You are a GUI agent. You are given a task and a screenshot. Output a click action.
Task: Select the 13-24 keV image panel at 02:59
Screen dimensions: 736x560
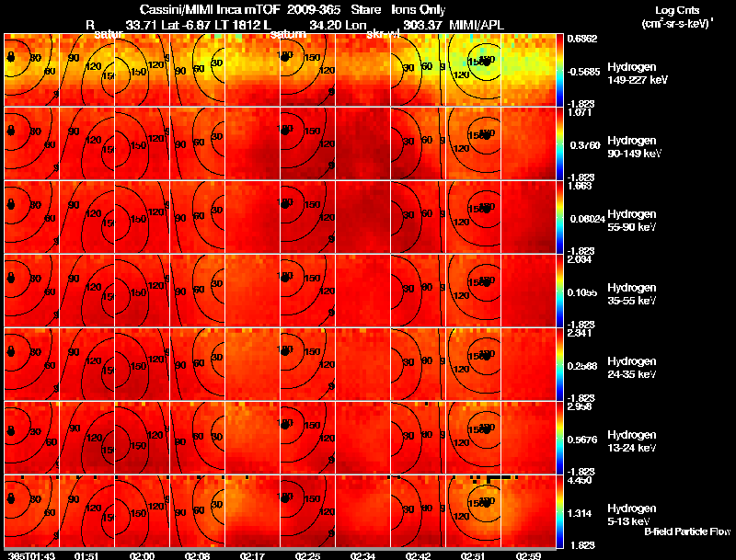click(528, 438)
